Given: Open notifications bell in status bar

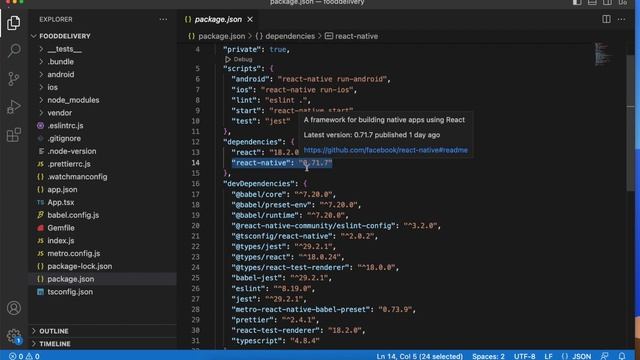Looking at the screenshot, I should click(622, 356).
